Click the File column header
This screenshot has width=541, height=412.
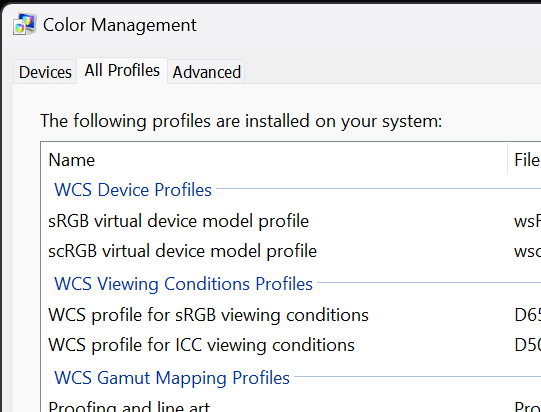[x=524, y=160]
